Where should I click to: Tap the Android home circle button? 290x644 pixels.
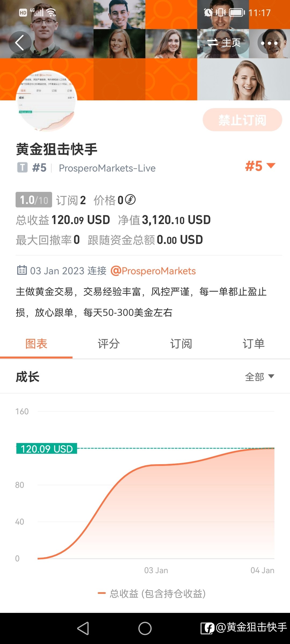click(x=145, y=628)
